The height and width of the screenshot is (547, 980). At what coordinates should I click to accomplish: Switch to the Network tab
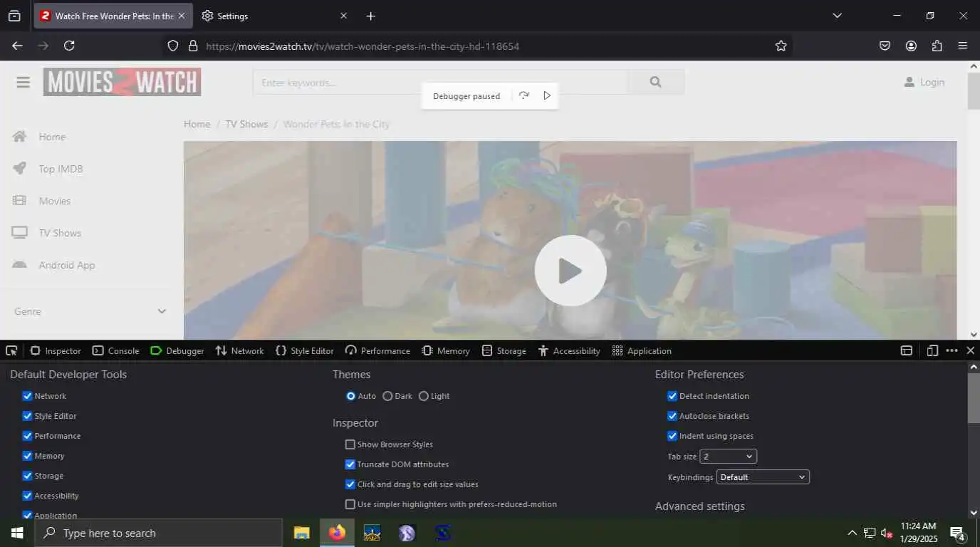239,350
